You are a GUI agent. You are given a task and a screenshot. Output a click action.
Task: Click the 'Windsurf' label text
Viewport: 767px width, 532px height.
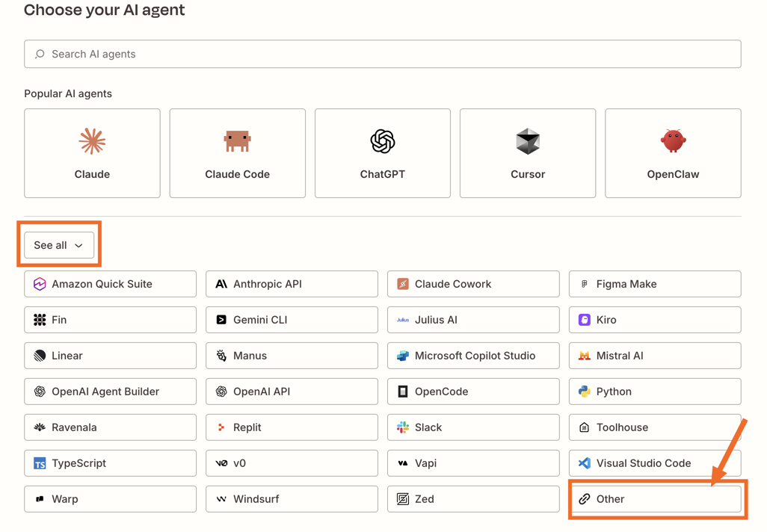tap(256, 499)
